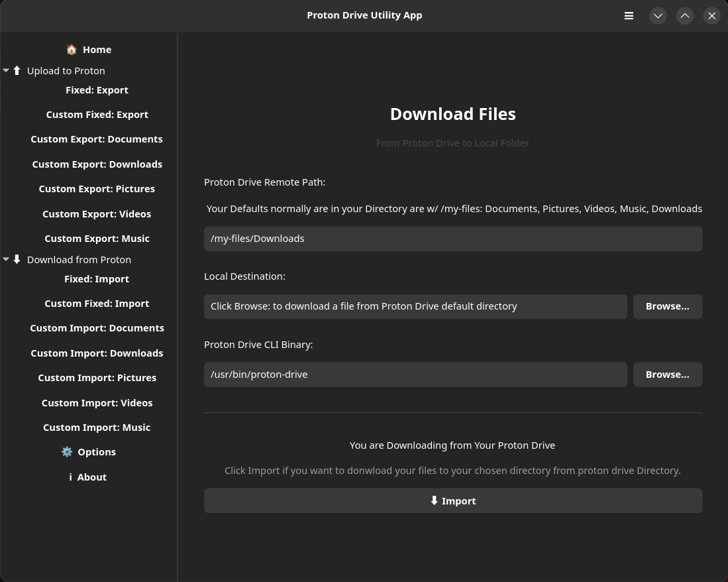Image resolution: width=728 pixels, height=582 pixels.
Task: Browse for the Proton Drive CLI binary
Action: coord(668,375)
